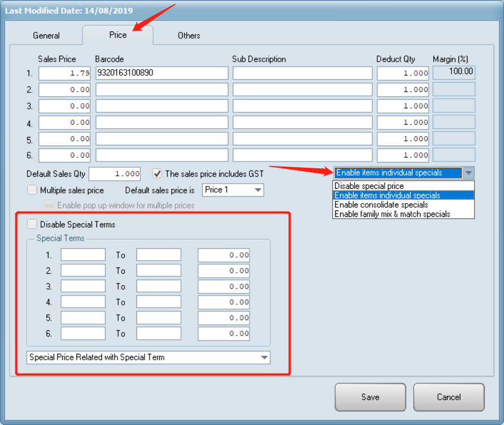Expand the Default sales price dropdown

pos(257,190)
